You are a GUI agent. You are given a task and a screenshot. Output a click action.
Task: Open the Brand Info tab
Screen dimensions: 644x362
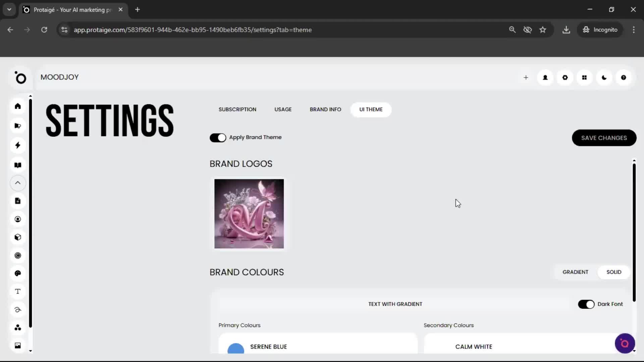tap(325, 109)
